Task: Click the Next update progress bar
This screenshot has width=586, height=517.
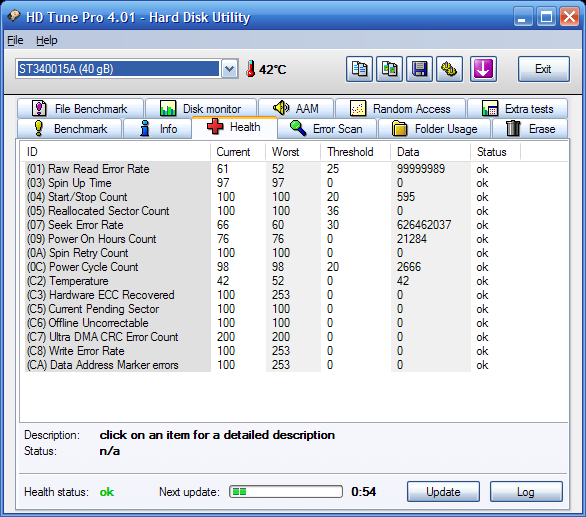Action: pyautogui.click(x=286, y=492)
